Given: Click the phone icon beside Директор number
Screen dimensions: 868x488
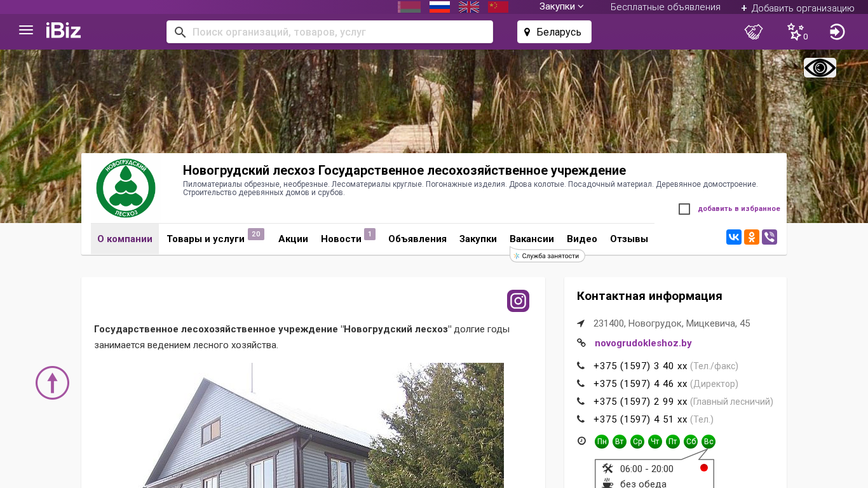Looking at the screenshot, I should pos(581,384).
